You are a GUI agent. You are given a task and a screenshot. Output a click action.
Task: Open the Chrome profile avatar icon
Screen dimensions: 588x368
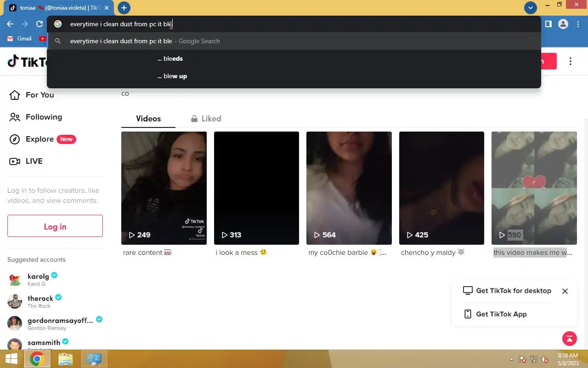tap(563, 24)
